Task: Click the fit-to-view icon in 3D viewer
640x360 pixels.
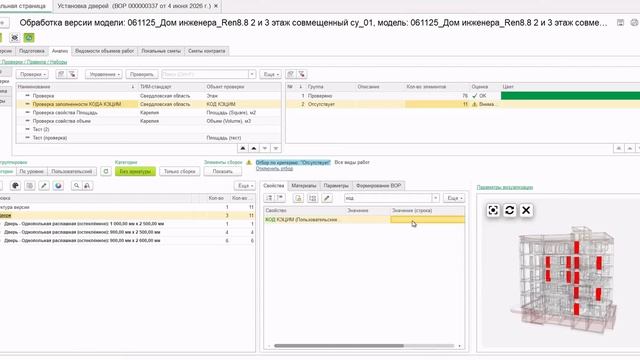Action: pyautogui.click(x=493, y=210)
